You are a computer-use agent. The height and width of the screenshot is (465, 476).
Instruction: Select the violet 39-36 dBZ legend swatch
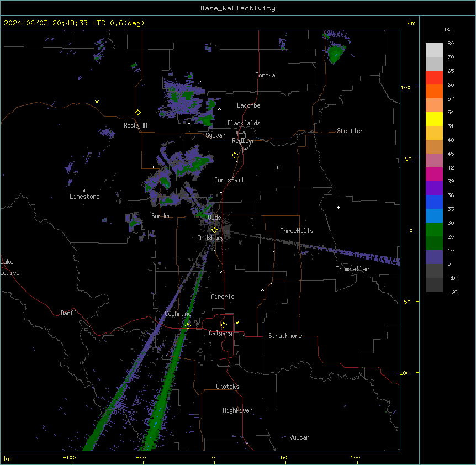pyautogui.click(x=434, y=188)
